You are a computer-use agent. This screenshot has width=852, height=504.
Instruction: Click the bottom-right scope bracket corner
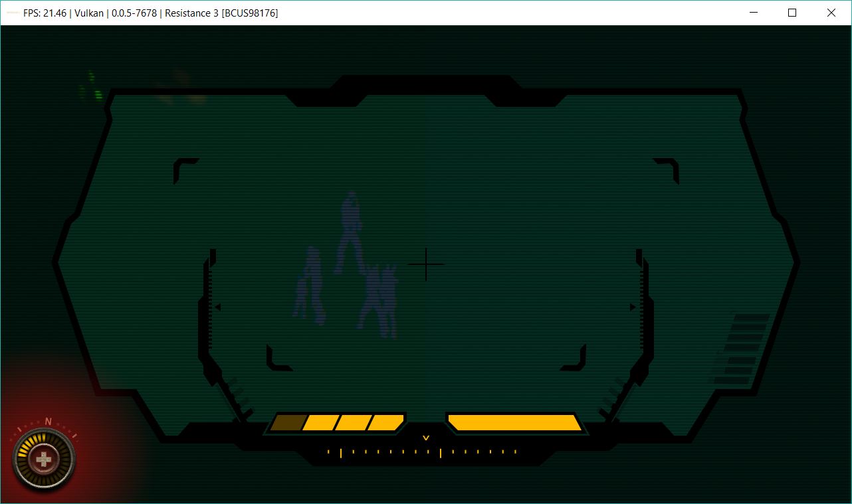574,359
